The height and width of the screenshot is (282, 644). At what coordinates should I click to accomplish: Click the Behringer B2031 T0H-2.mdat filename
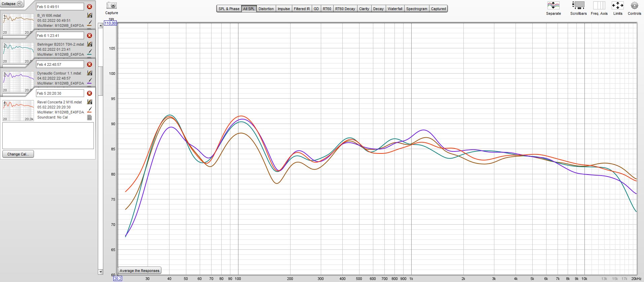[x=61, y=44]
